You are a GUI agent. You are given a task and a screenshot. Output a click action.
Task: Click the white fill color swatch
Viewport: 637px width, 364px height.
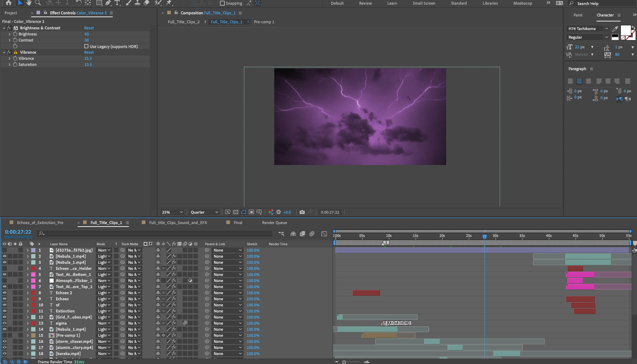click(625, 30)
